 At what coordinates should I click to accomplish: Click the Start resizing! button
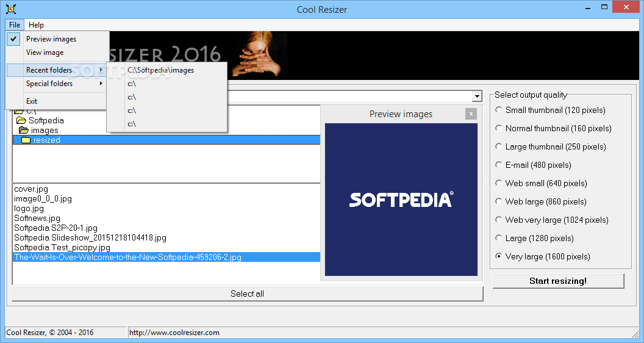point(558,281)
